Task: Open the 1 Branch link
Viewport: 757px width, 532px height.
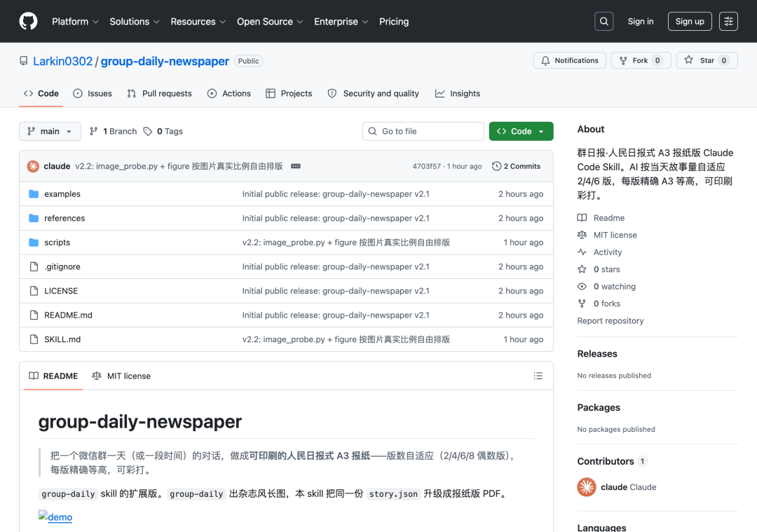Action: [x=114, y=131]
